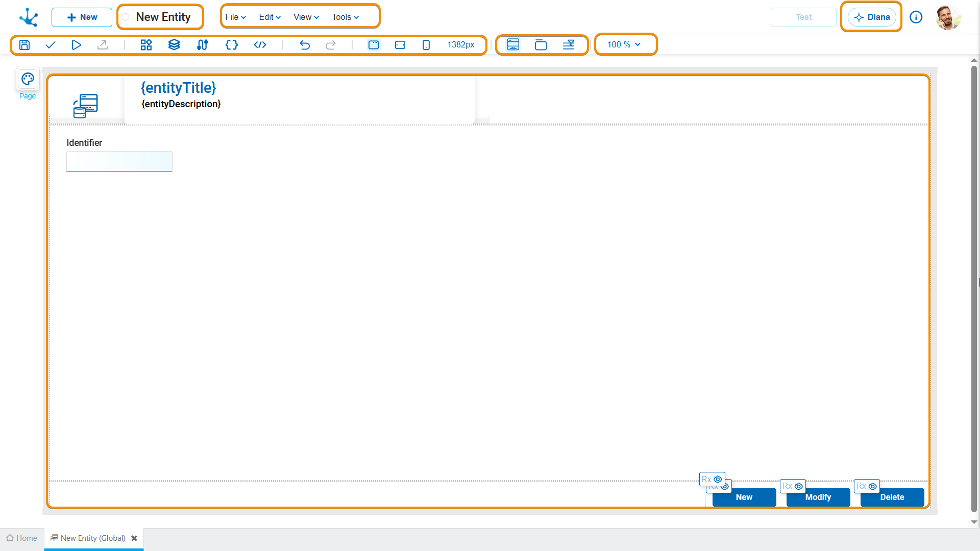
Task: Click the Delete form button
Action: point(892,497)
